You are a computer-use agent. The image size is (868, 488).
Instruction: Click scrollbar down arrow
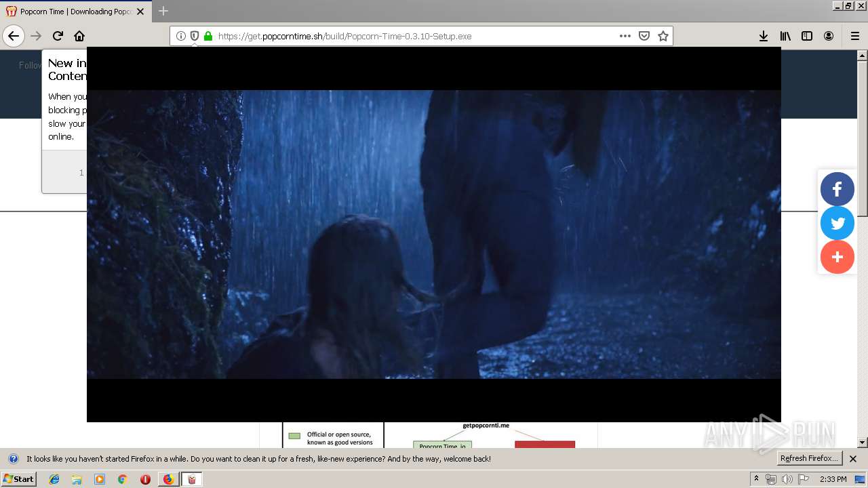(863, 443)
